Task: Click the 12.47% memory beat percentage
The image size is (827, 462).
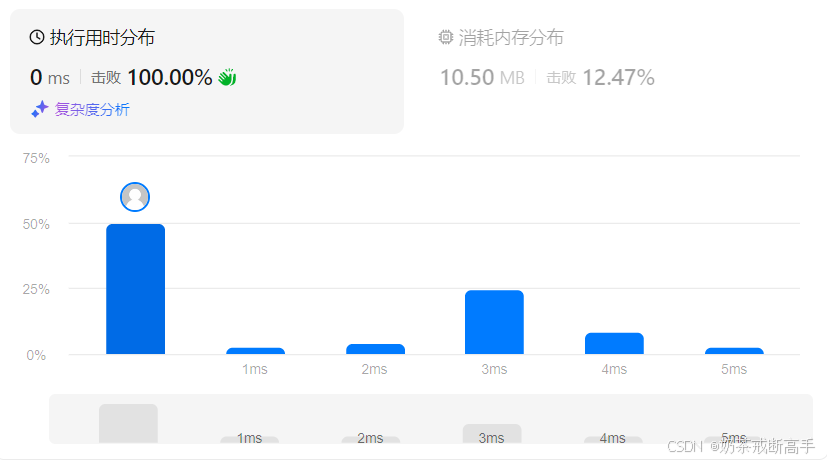Action: 619,78
